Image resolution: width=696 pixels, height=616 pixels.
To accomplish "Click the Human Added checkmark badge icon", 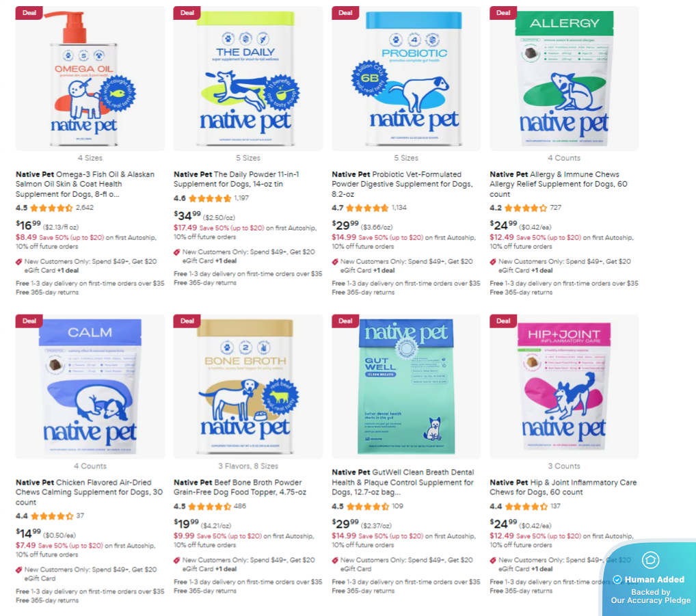I will pos(617,579).
